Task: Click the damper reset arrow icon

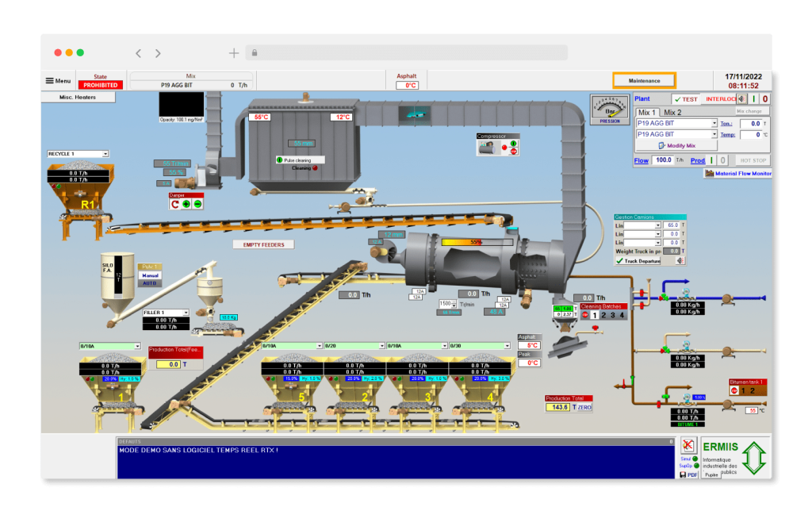Action: click(x=175, y=204)
